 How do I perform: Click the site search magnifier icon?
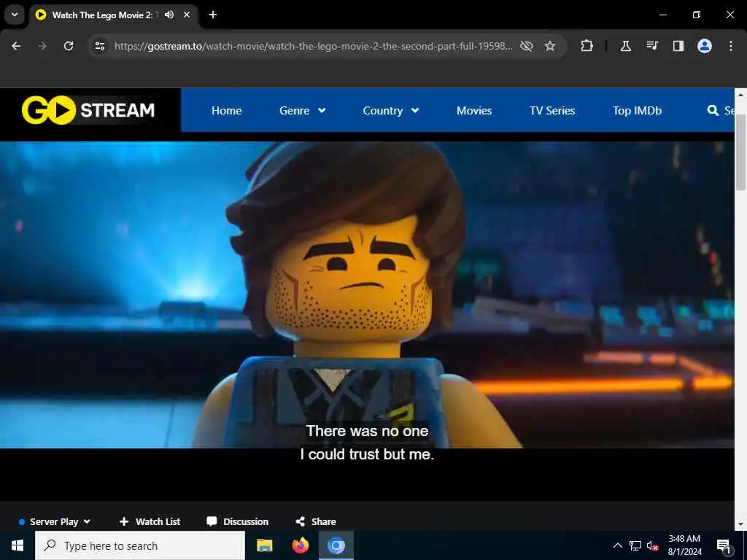[713, 111]
